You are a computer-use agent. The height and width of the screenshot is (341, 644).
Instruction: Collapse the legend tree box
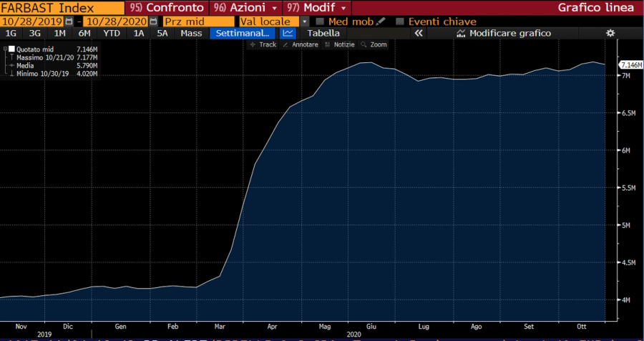[5, 49]
